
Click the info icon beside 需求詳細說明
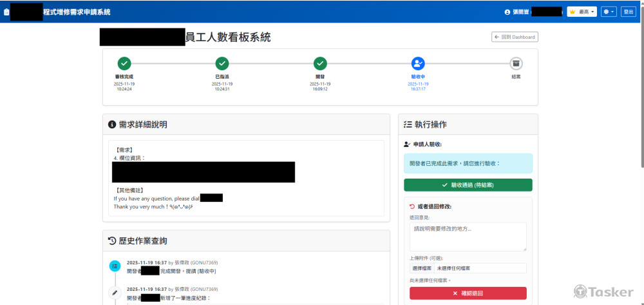(x=111, y=124)
